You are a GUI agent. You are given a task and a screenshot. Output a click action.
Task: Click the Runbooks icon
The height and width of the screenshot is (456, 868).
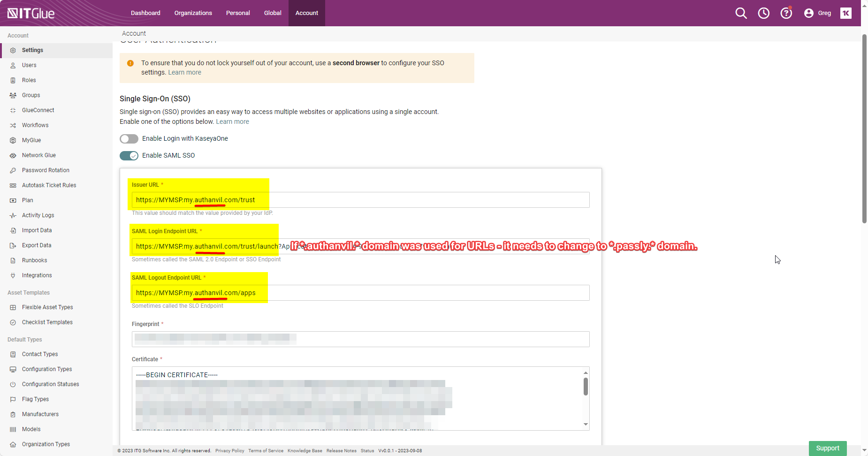coord(13,260)
